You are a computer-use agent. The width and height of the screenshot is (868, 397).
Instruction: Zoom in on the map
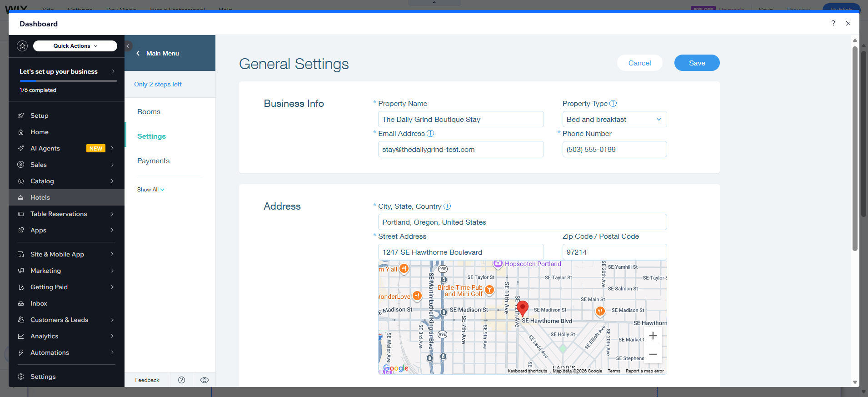tap(653, 336)
